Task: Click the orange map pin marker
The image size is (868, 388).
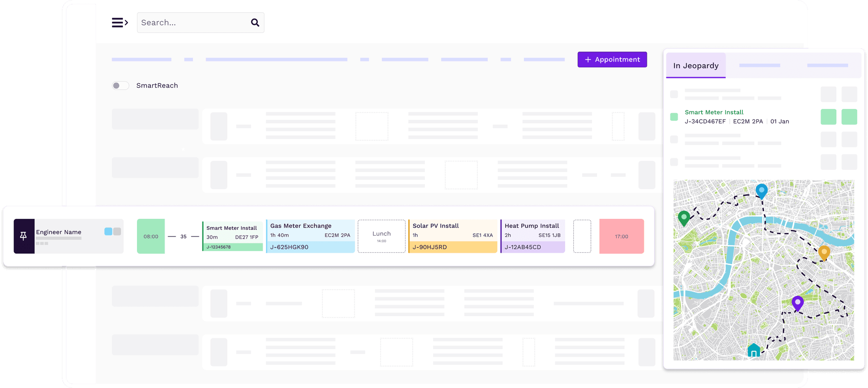Action: pos(824,252)
